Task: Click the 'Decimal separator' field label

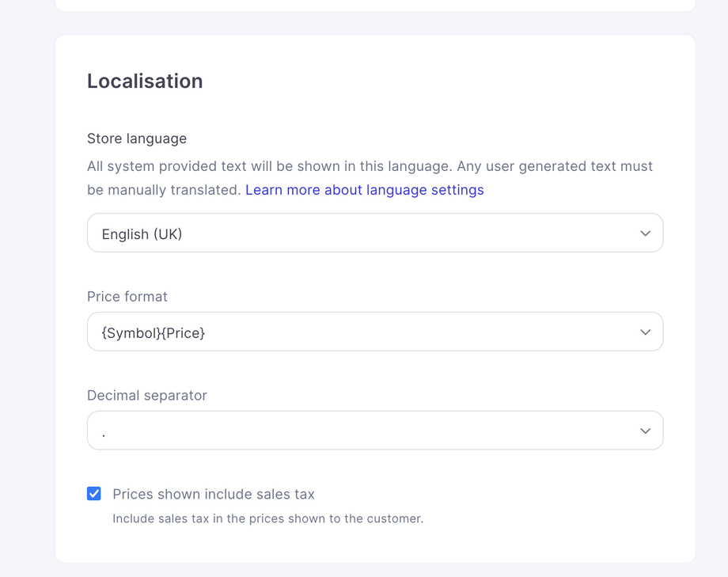Action: [147, 396]
